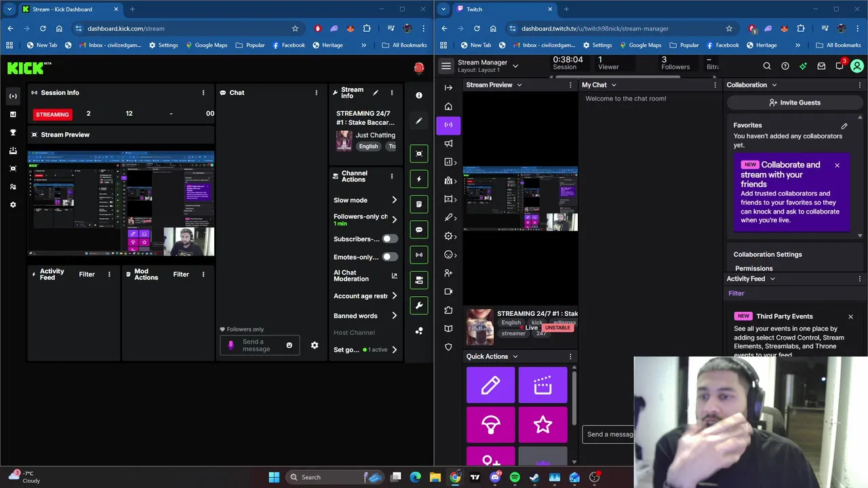The width and height of the screenshot is (868, 488).
Task: Toggle Kick right rail chat bubble panel
Action: pos(419,230)
